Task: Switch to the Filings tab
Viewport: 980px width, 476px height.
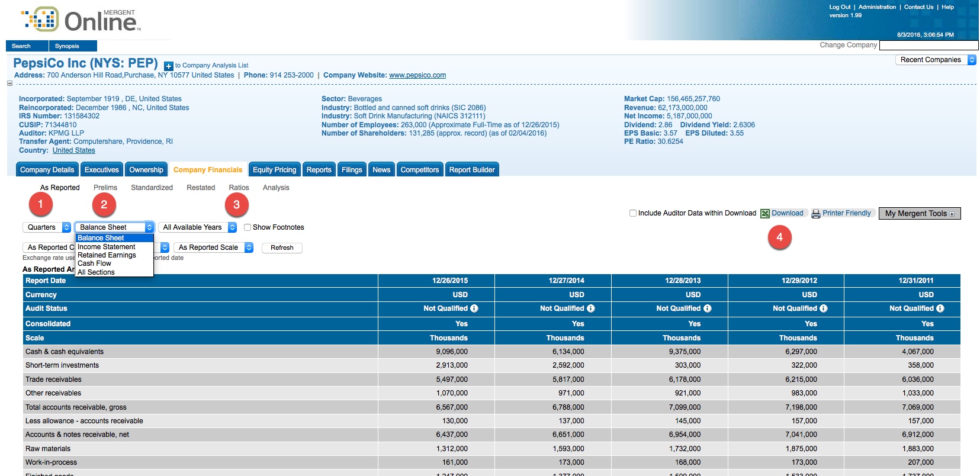Action: pyautogui.click(x=352, y=170)
